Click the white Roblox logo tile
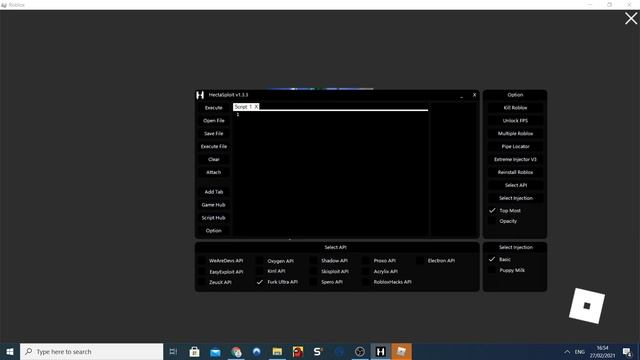Image resolution: width=640 pixels, height=360 pixels. coord(587,306)
